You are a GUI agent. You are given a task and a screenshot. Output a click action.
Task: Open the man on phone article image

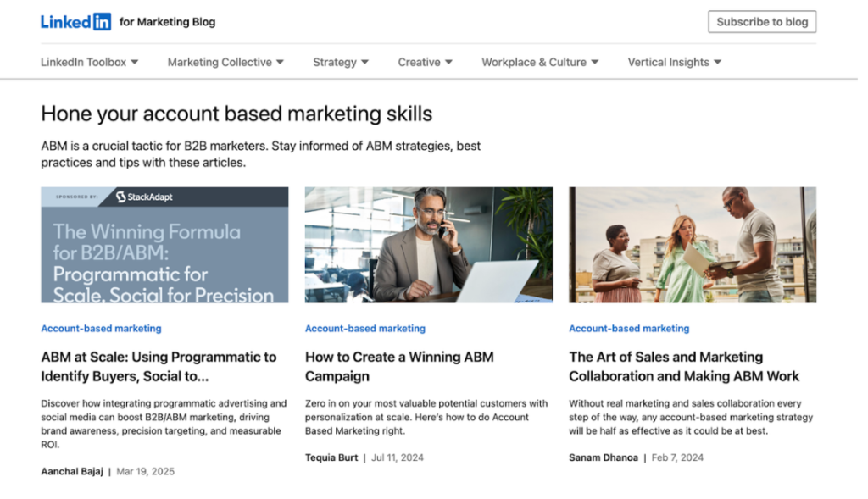coord(428,245)
